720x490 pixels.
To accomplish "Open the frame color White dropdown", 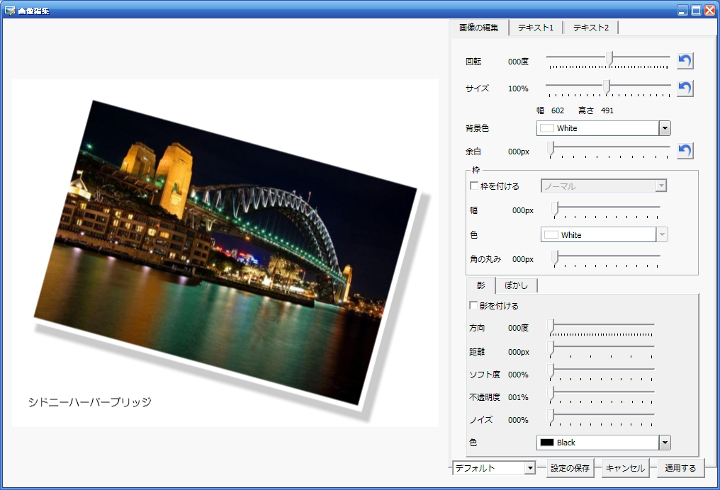I will click(662, 235).
